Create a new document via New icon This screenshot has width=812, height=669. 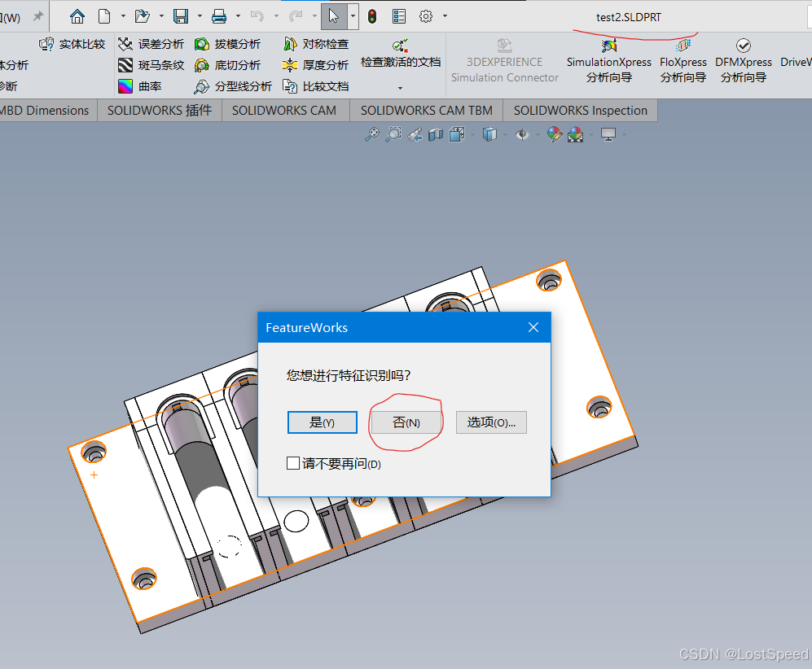coord(104,16)
